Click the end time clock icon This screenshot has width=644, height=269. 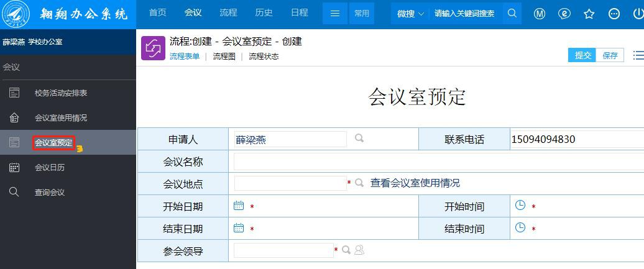click(520, 228)
